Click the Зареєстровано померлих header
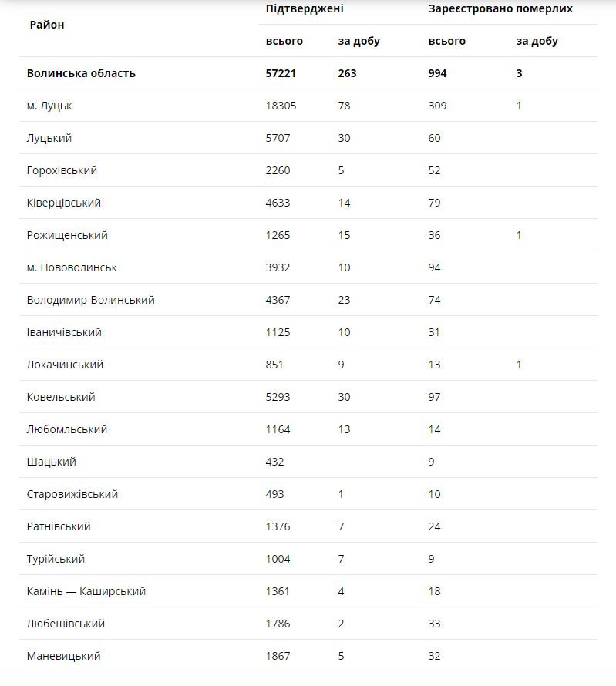Image resolution: width=616 pixels, height=686 pixels. 500,8
